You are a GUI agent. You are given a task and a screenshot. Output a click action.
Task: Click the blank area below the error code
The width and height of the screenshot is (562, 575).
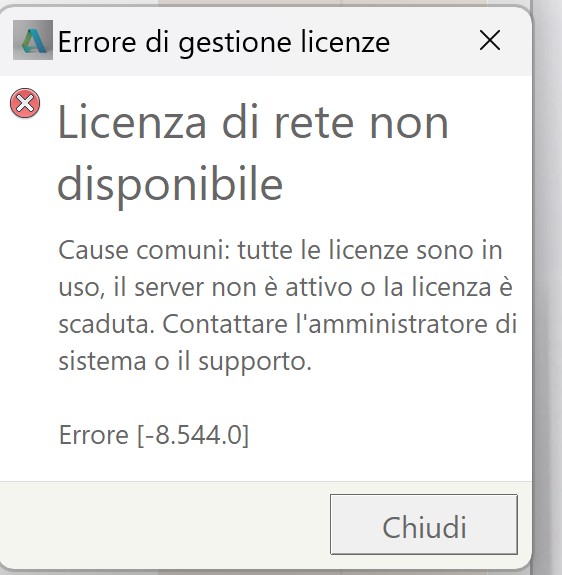(x=266, y=466)
